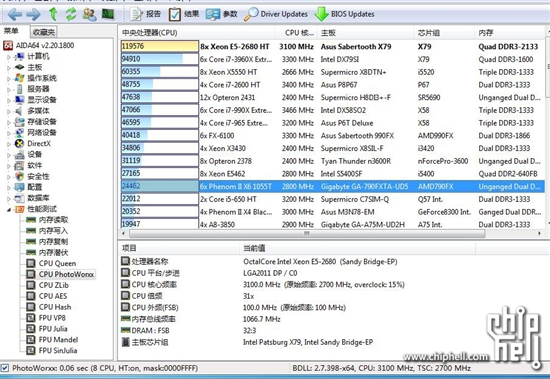Click the 主板 column header
This screenshot has width=550, height=379.
(x=365, y=33)
